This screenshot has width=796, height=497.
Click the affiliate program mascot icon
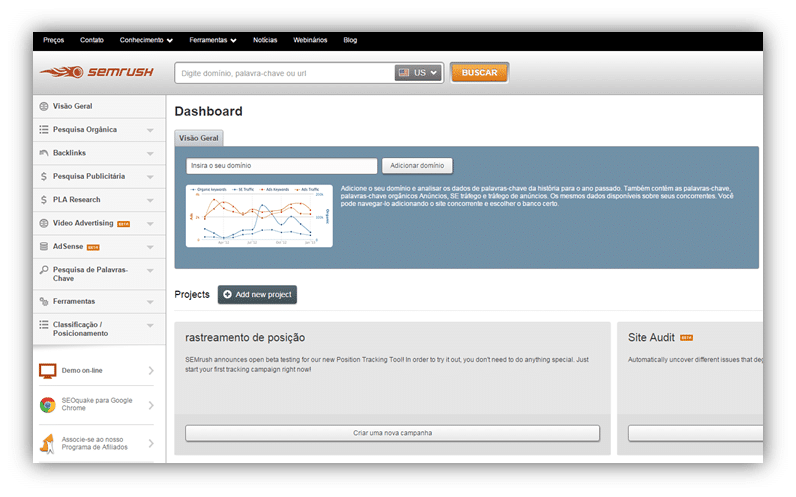(47, 444)
